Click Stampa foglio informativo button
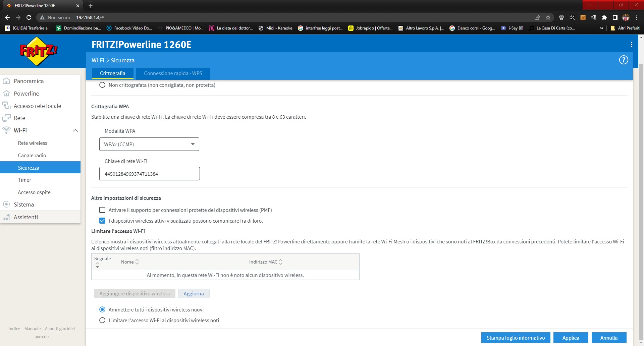Viewport: 644px width, 346px height. [x=516, y=338]
